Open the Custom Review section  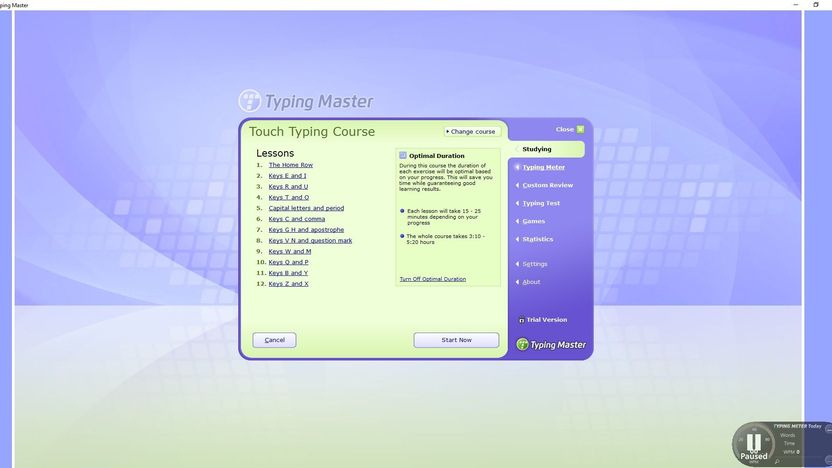548,185
